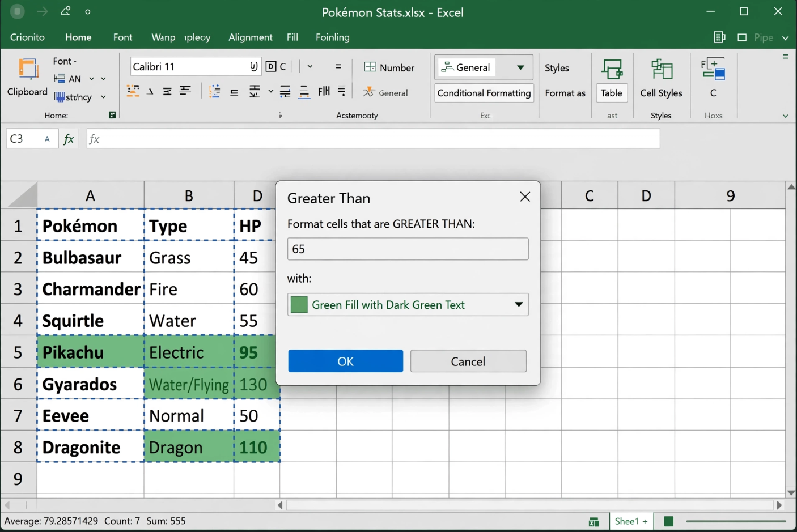
Task: Click the AN icon under Font
Action: click(60, 79)
